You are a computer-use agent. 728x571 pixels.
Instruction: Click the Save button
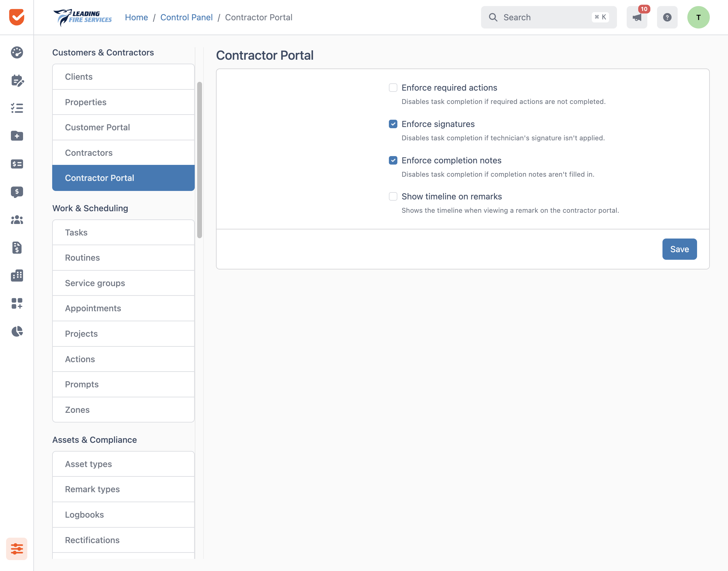click(679, 249)
